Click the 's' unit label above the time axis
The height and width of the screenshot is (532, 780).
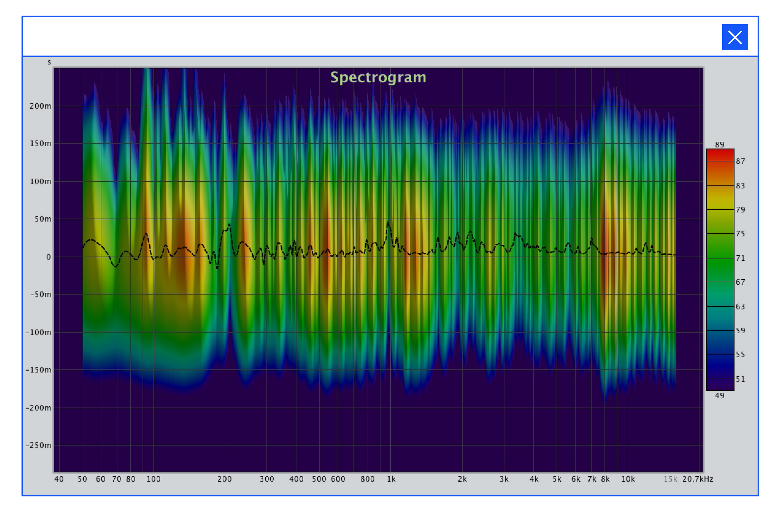pos(49,62)
